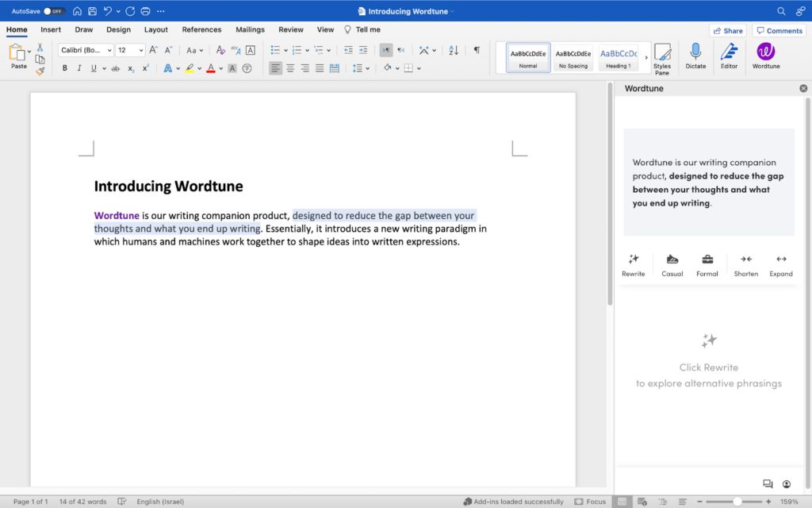Apply the Heading 1 style
Screen dimensions: 812x508
[x=619, y=57]
